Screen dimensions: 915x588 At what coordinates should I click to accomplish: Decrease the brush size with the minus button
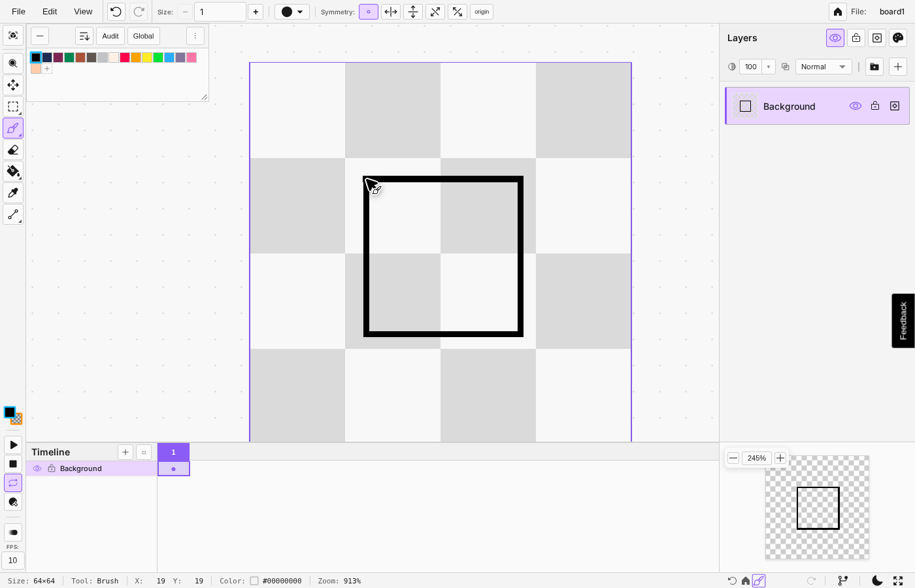pyautogui.click(x=185, y=12)
